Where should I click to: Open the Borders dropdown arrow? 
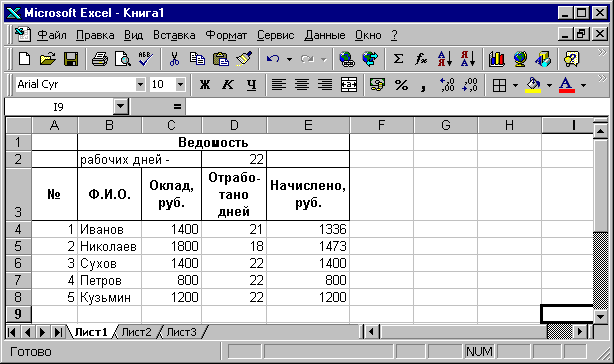click(515, 85)
